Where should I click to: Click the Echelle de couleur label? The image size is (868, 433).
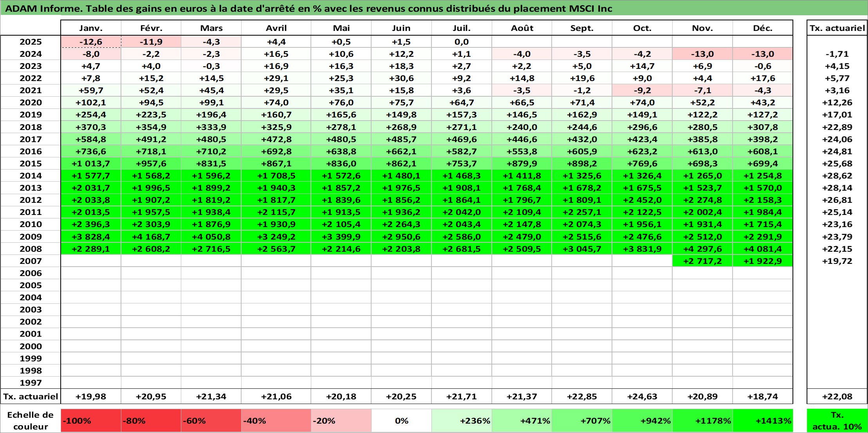pyautogui.click(x=31, y=421)
